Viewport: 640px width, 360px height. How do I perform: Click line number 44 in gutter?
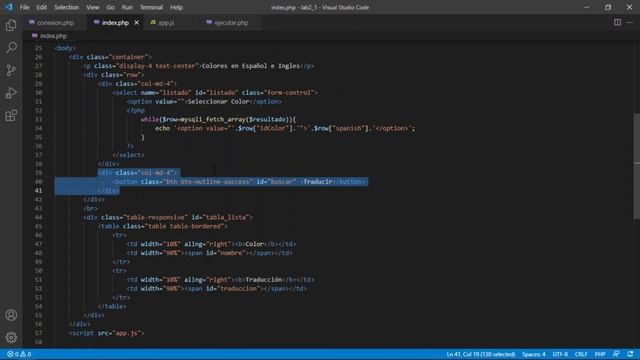(x=38, y=217)
